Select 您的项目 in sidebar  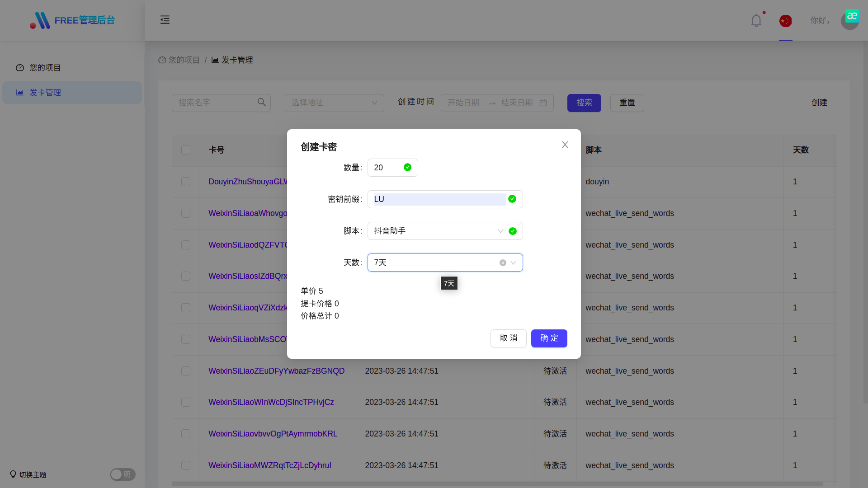72,68
